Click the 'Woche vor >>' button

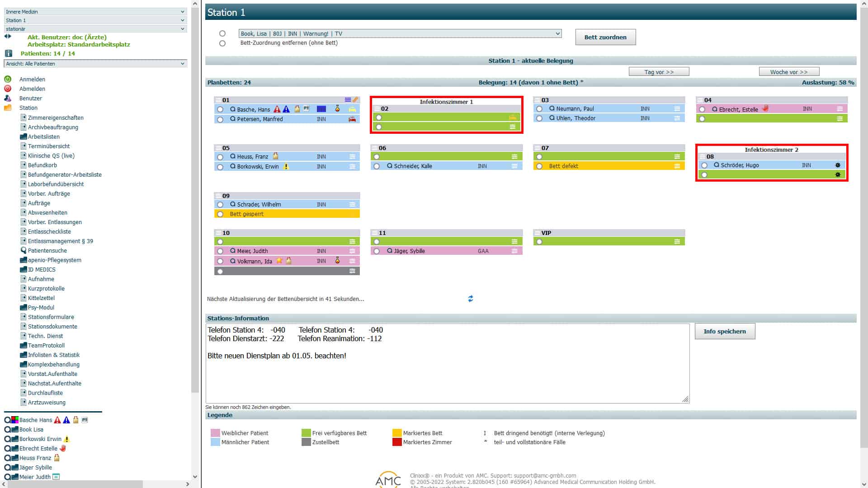789,72
